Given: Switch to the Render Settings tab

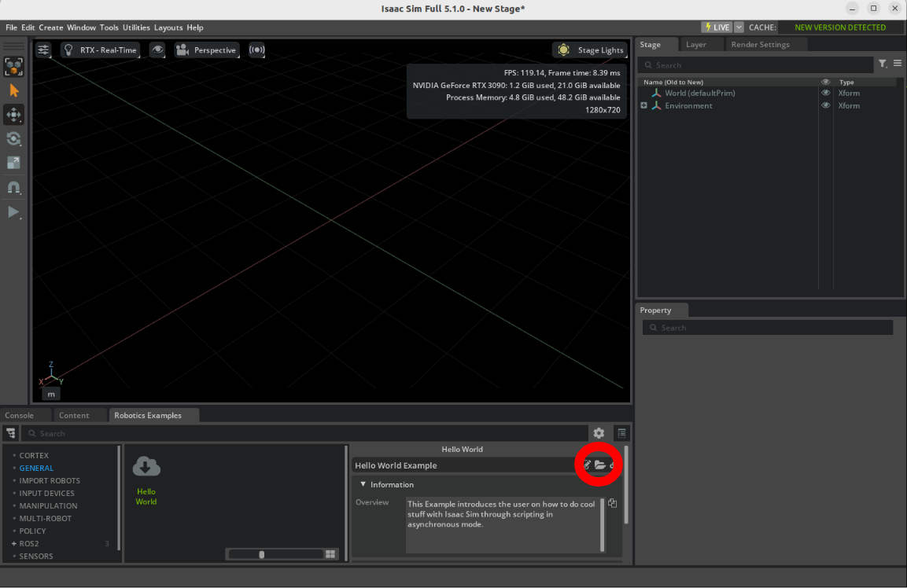Looking at the screenshot, I should 760,45.
